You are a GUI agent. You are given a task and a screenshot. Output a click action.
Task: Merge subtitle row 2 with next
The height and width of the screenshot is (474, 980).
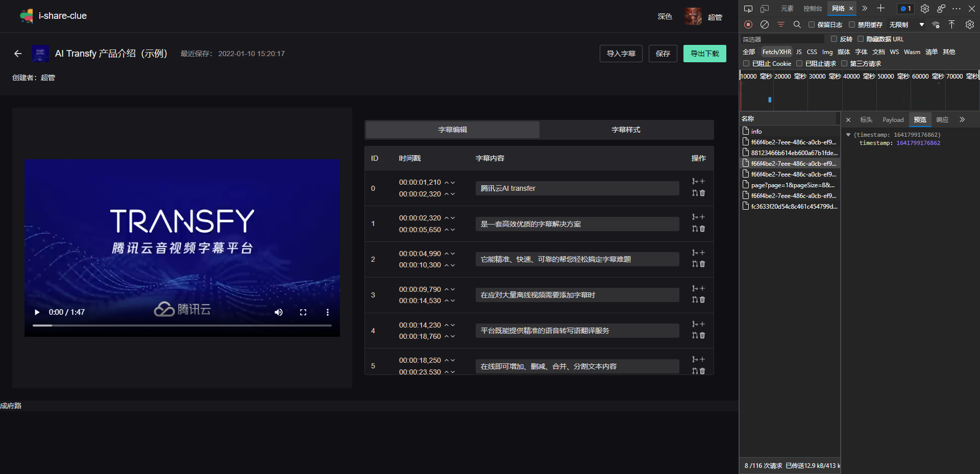coord(695,264)
